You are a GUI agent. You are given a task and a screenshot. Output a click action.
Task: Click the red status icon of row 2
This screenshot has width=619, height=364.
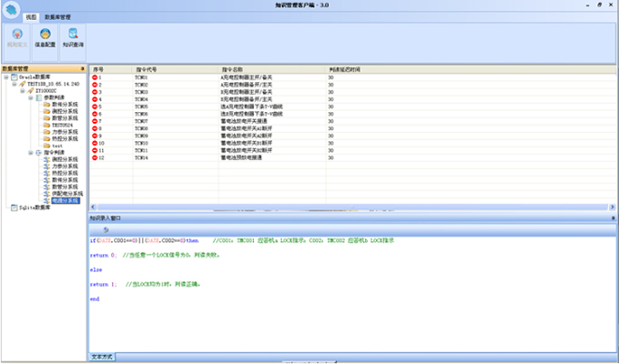point(95,85)
